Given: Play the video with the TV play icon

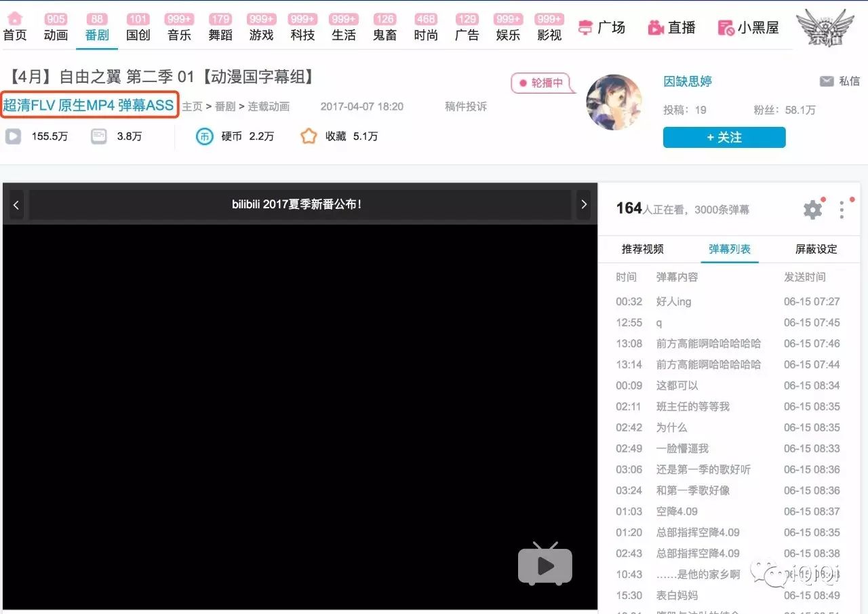Looking at the screenshot, I should (545, 564).
